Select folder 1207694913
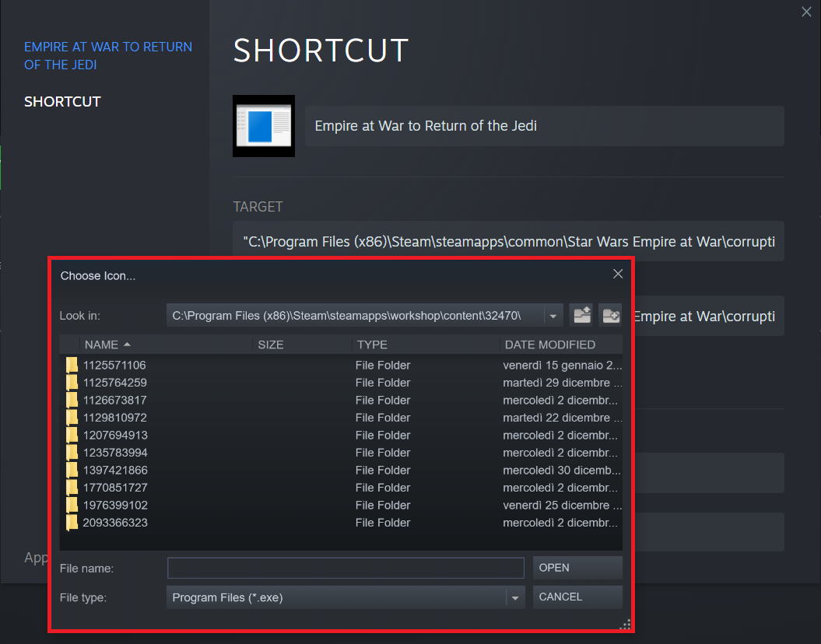The image size is (821, 644). [341, 436]
